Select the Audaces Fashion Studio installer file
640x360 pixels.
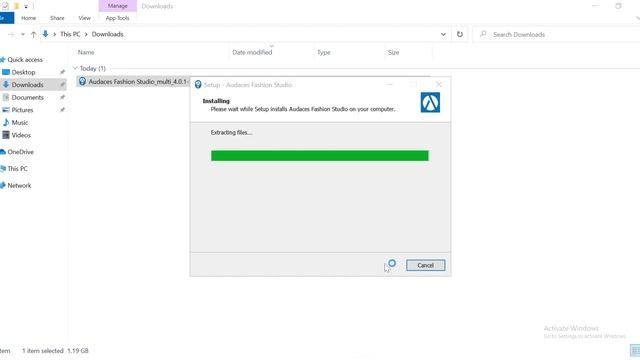(133, 82)
